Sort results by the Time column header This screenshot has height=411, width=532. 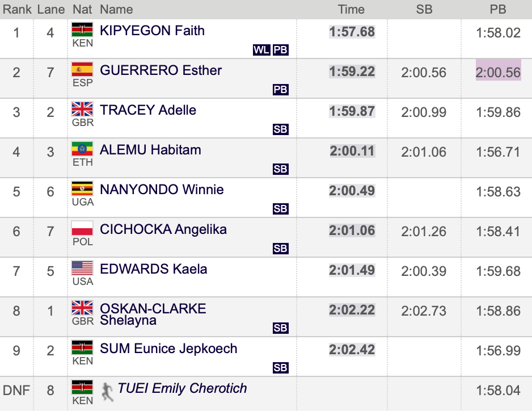351,9
